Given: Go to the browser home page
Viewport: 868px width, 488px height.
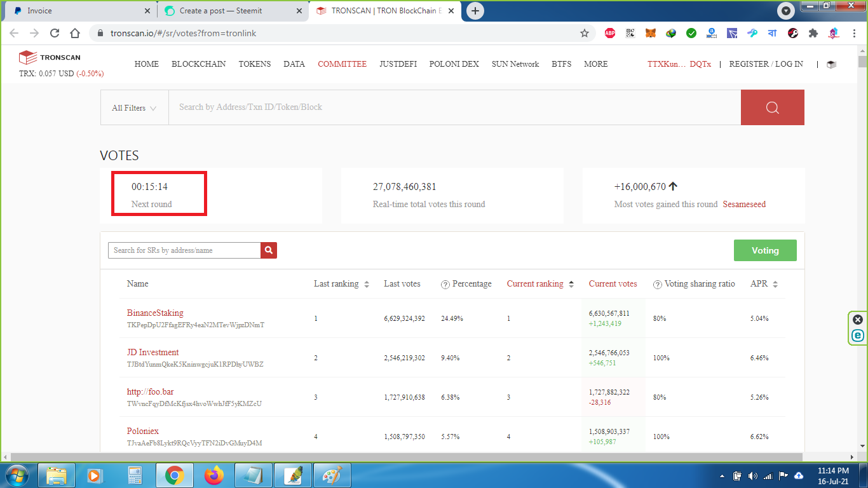Looking at the screenshot, I should coord(75,33).
